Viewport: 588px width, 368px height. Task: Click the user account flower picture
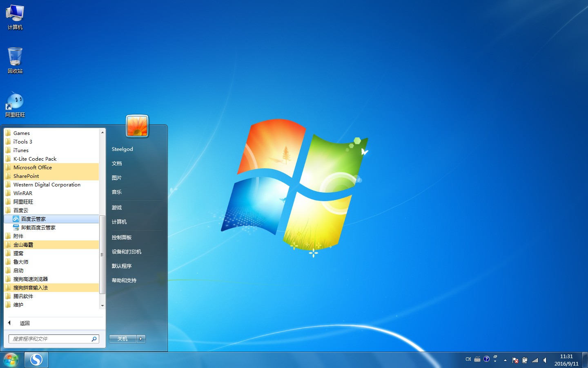137,126
